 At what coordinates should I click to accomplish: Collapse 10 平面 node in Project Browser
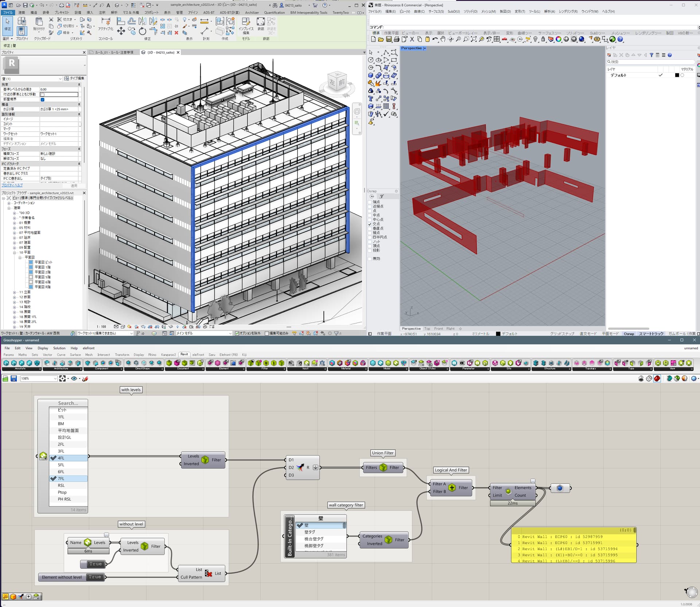pyautogui.click(x=15, y=252)
